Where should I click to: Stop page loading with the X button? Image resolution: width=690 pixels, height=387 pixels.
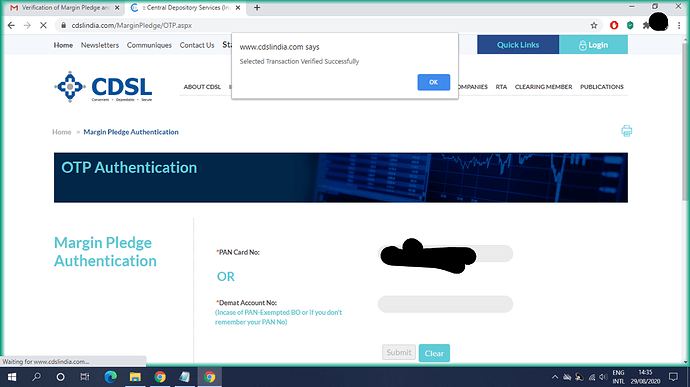[x=43, y=26]
